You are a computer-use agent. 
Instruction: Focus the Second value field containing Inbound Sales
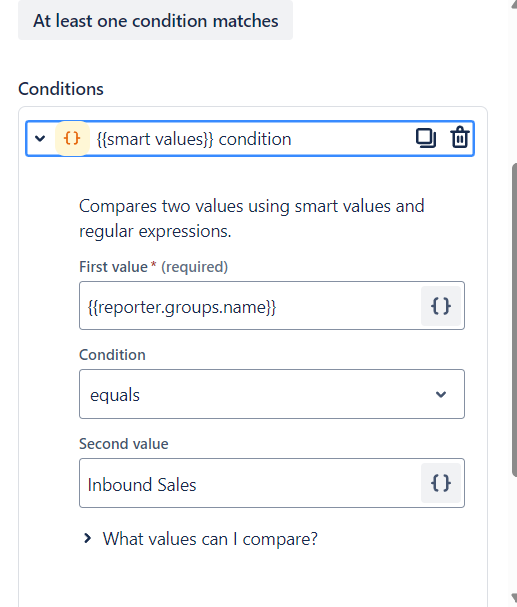250,483
